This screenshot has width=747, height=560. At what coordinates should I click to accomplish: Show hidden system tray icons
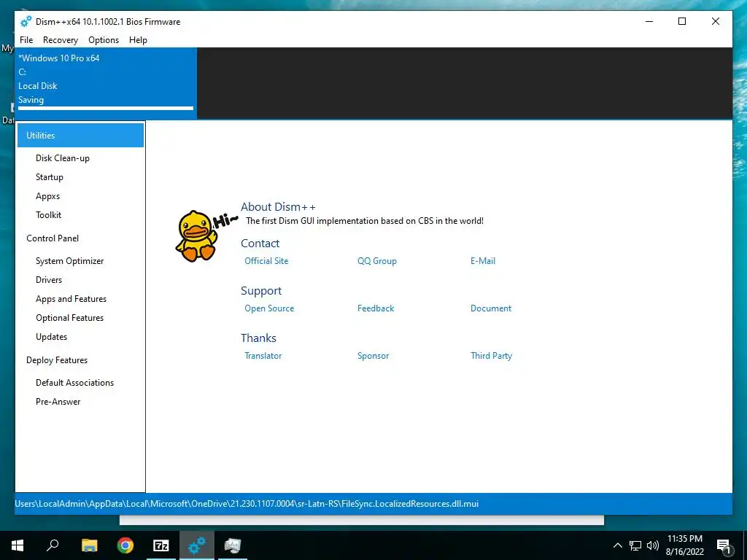[617, 545]
